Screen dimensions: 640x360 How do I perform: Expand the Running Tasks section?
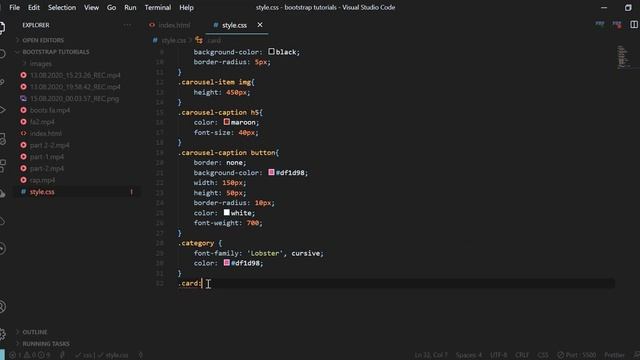[46, 344]
